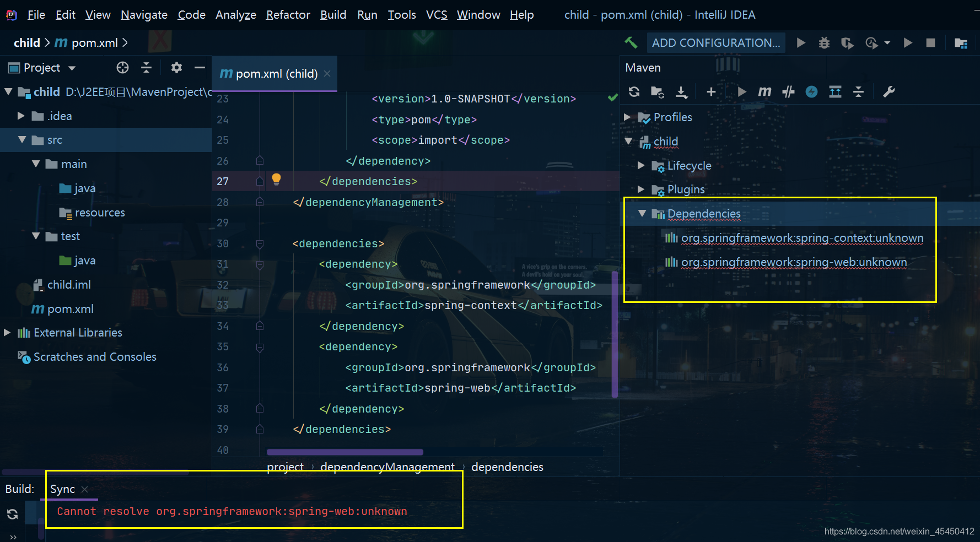
Task: Collapse the src folder
Action: (x=22, y=140)
